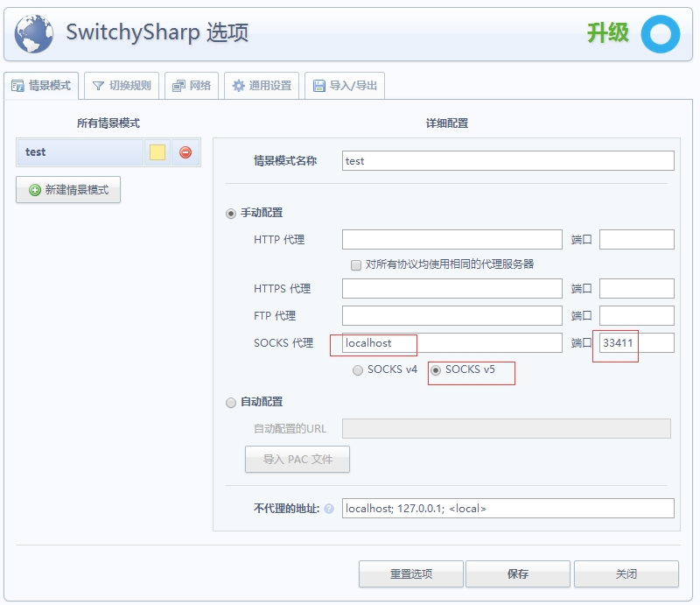
Task: Click the floppy disk icon on 导入/导出 tab
Action: click(318, 86)
